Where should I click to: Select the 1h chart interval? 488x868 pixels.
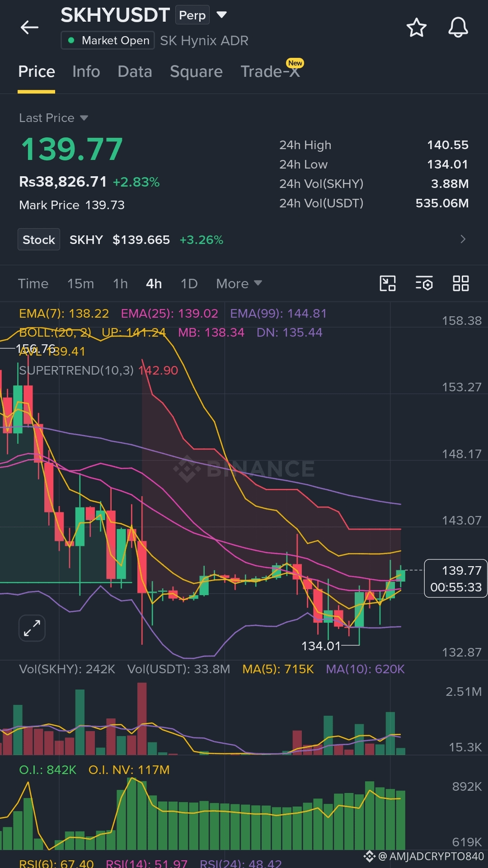click(120, 284)
